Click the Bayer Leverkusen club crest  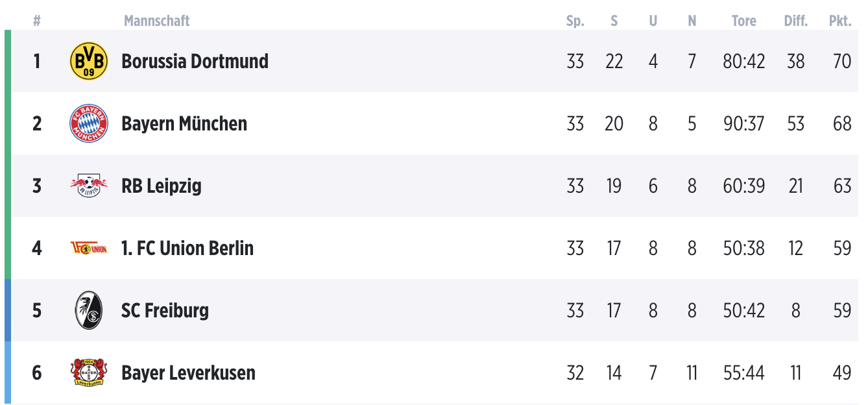(89, 373)
